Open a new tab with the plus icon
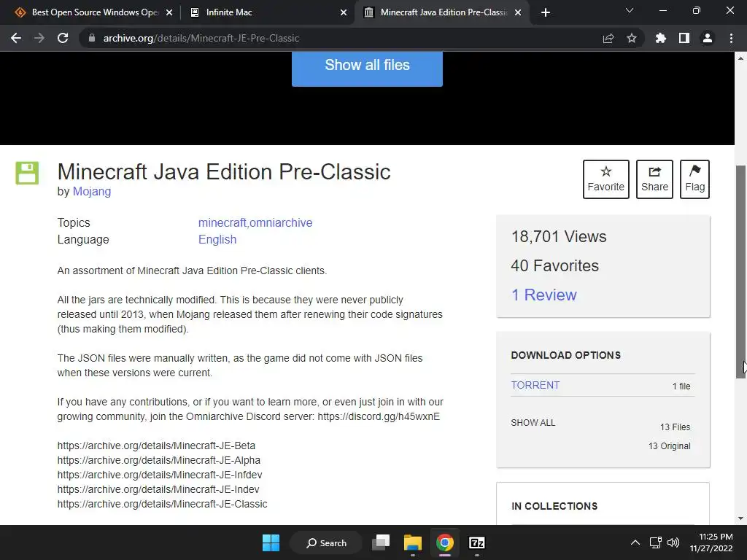 (x=546, y=12)
